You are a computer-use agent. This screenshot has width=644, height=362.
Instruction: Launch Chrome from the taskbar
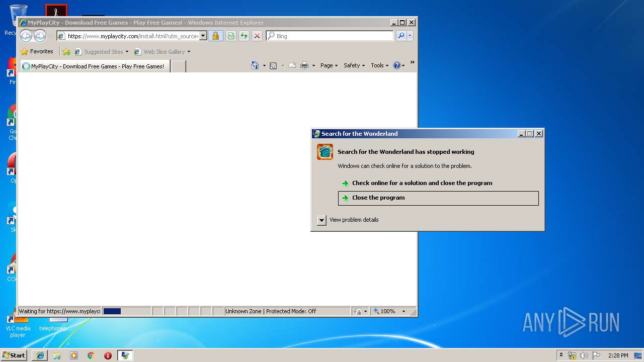tap(91, 355)
